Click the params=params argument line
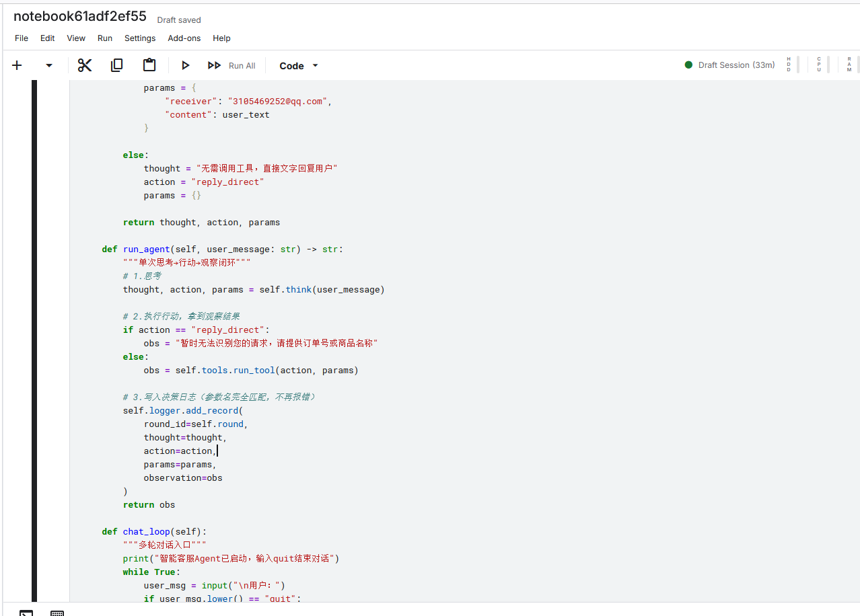The height and width of the screenshot is (616, 860). (x=180, y=465)
